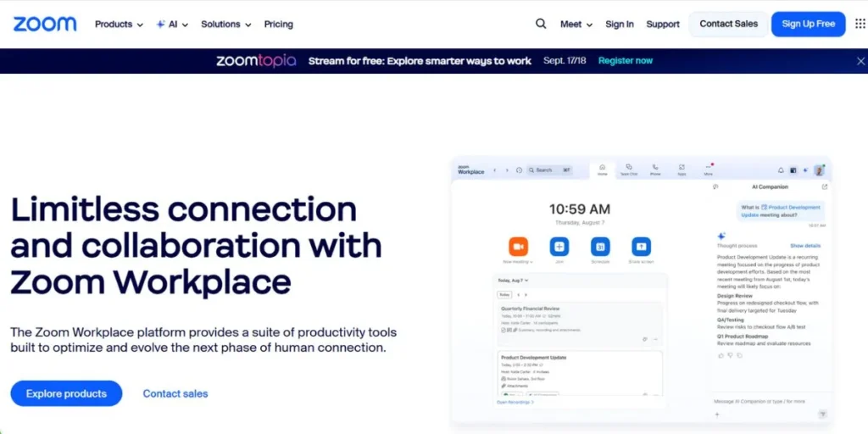This screenshot has width=868, height=434.
Task: Click the Open Recordings link
Action: pos(515,403)
